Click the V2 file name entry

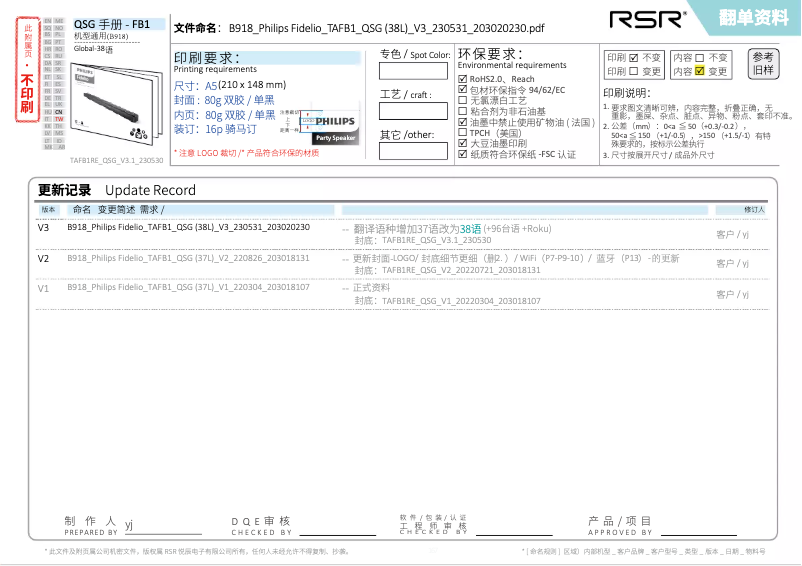(188, 258)
